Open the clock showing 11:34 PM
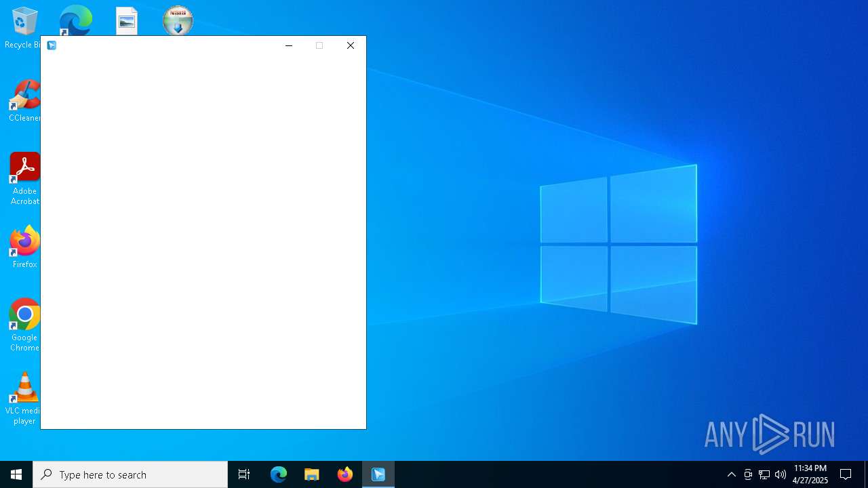868x488 pixels. [x=810, y=474]
